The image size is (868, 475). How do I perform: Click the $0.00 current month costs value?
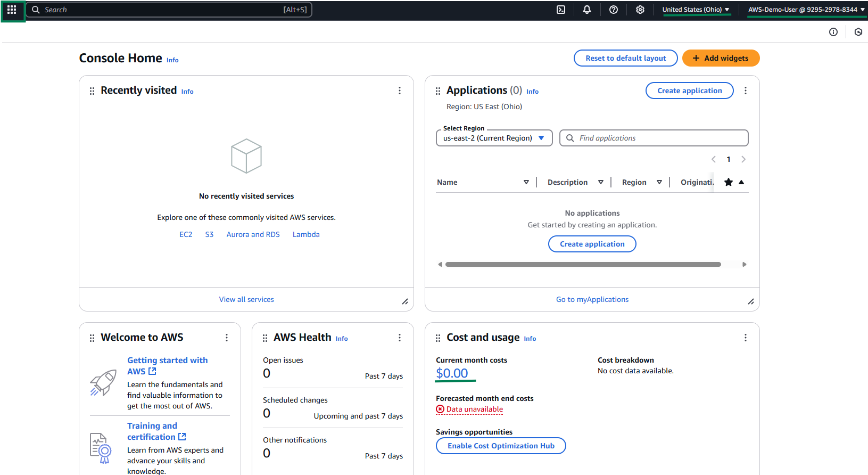(452, 373)
